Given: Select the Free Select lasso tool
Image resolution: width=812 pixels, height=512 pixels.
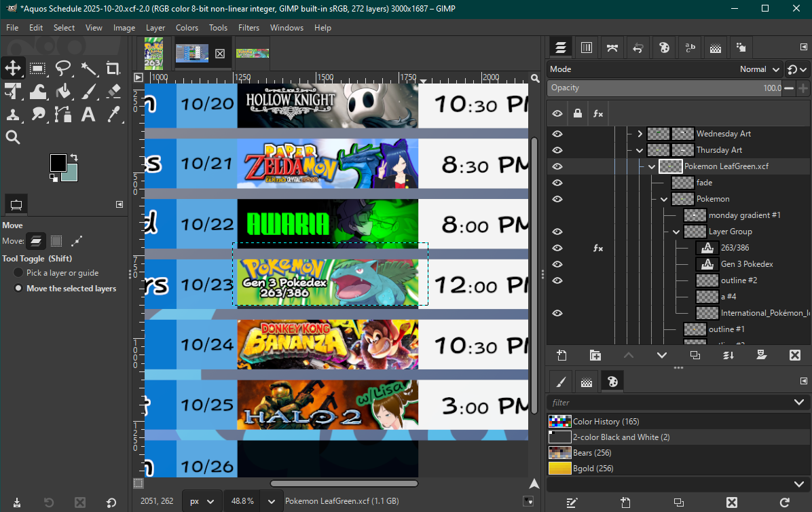Looking at the screenshot, I should pyautogui.click(x=63, y=68).
